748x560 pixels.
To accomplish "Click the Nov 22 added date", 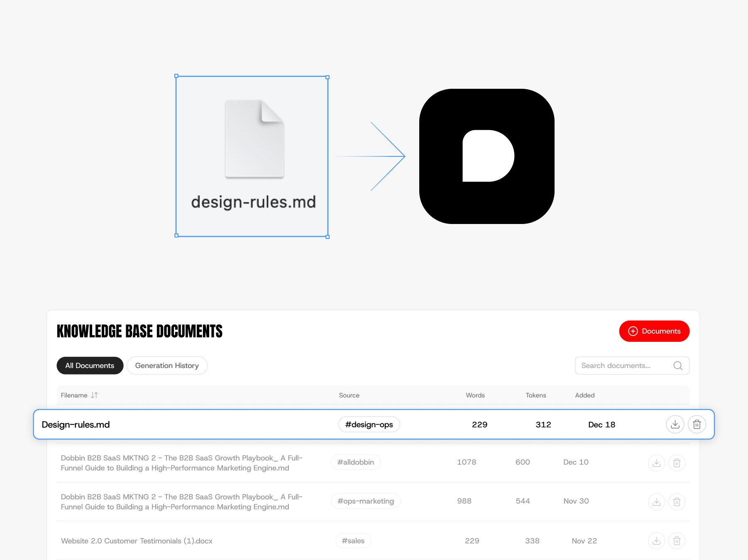I will coord(584,541).
